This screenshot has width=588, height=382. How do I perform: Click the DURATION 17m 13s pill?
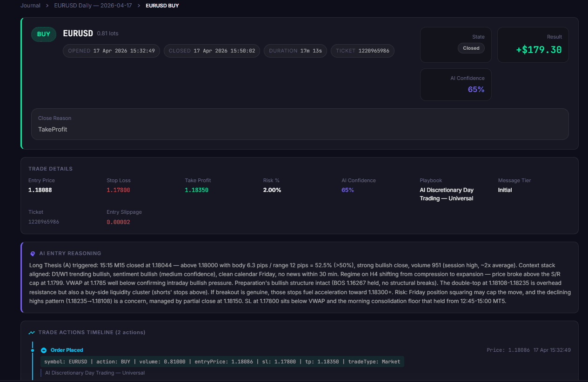pyautogui.click(x=295, y=51)
